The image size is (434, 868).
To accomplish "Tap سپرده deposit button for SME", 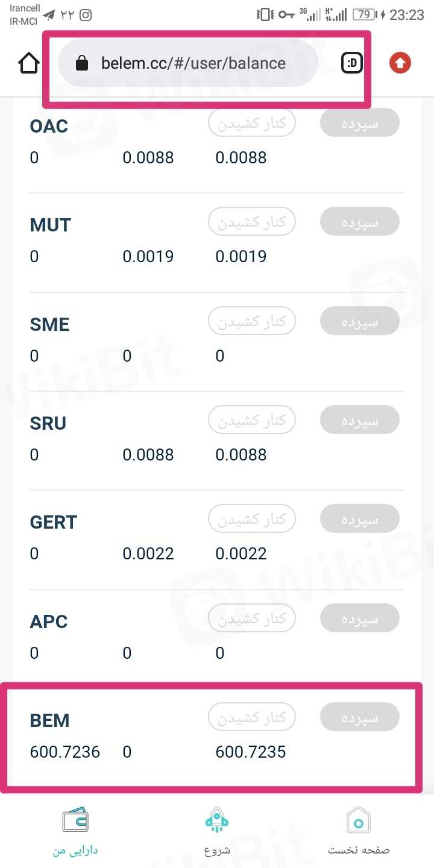I will pos(360,321).
